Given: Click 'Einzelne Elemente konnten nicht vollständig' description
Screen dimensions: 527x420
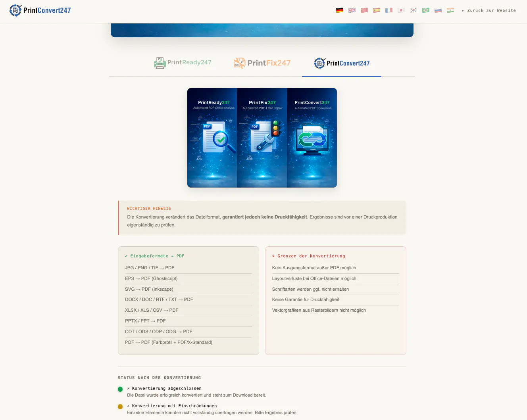Looking at the screenshot, I should tap(212, 412).
